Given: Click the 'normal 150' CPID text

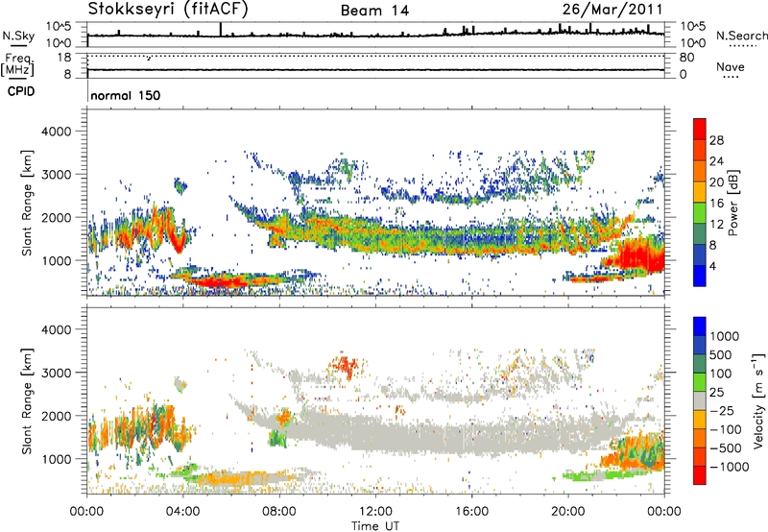Looking at the screenshot, I should coord(126,95).
